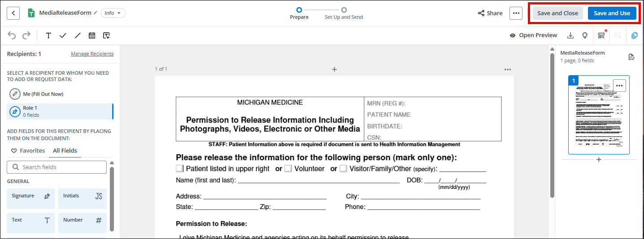Image resolution: width=644 pixels, height=239 pixels.
Task: Open the three-dot menu beside Share
Action: 516,13
